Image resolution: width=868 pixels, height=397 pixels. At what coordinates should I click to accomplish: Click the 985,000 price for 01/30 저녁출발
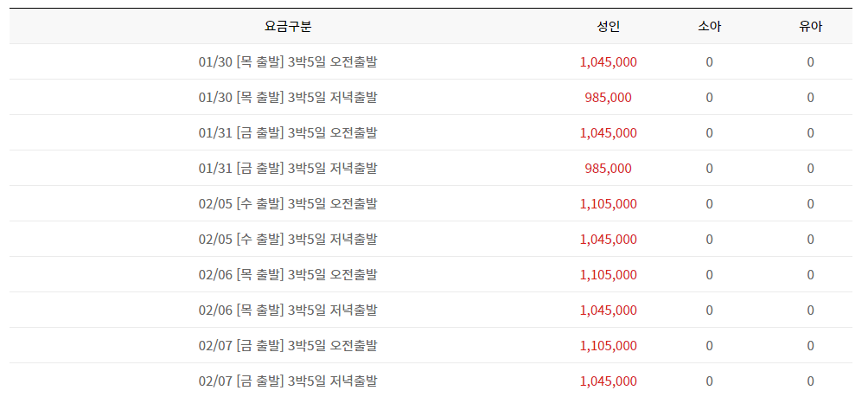point(609,98)
